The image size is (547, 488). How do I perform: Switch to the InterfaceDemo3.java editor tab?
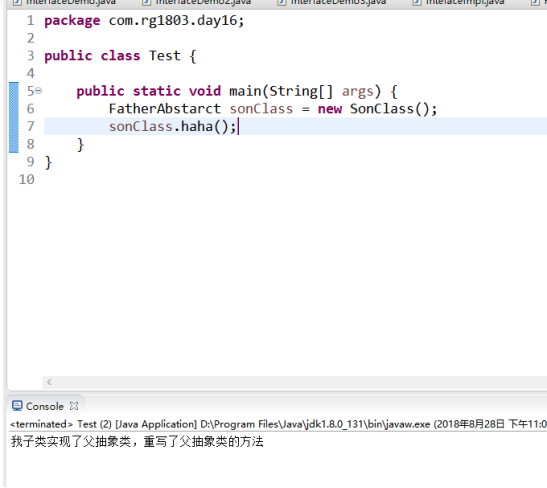pyautogui.click(x=332, y=2)
